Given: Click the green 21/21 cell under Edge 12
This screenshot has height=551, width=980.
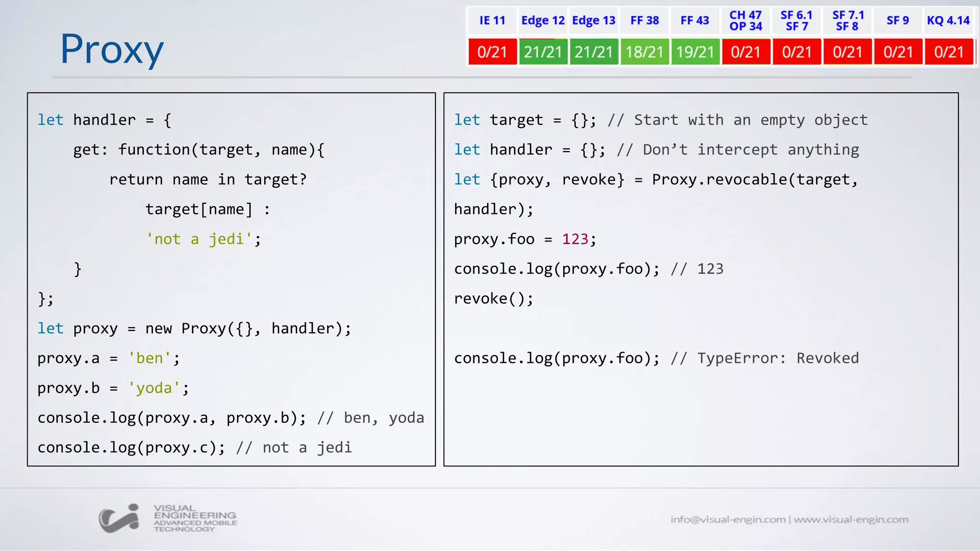Looking at the screenshot, I should pos(543,52).
